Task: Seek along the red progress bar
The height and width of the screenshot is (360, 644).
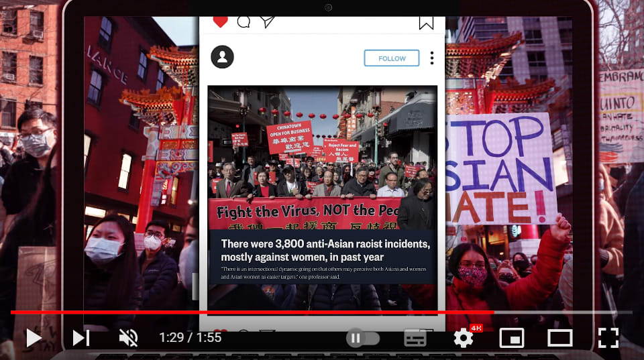Action: 321,312
